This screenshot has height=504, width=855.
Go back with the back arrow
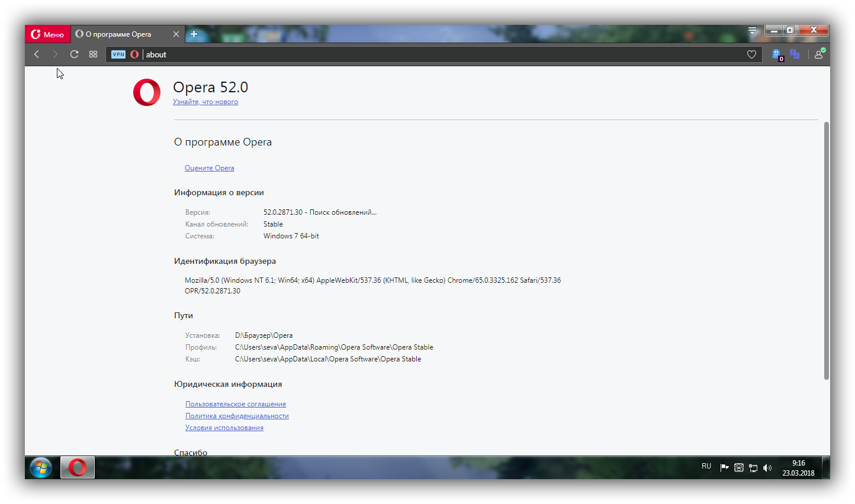[x=37, y=54]
